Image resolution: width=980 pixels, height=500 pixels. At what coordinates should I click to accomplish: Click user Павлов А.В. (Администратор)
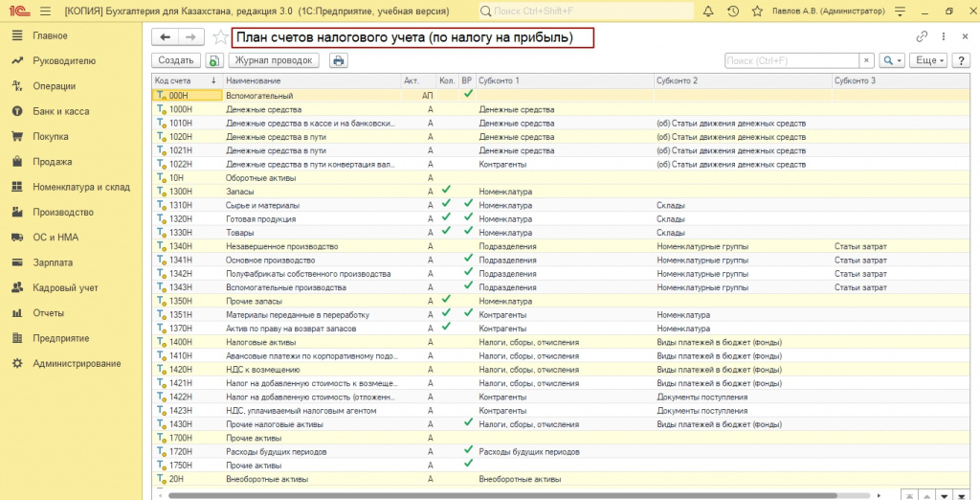click(x=828, y=11)
